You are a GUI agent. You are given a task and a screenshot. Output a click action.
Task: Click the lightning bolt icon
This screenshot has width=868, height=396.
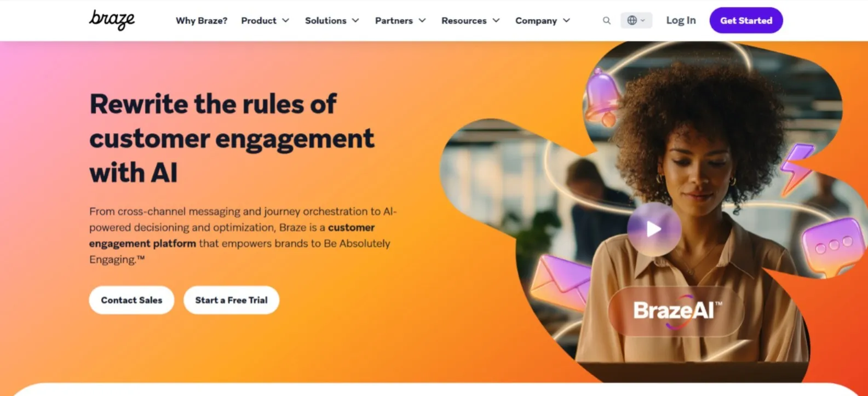796,169
